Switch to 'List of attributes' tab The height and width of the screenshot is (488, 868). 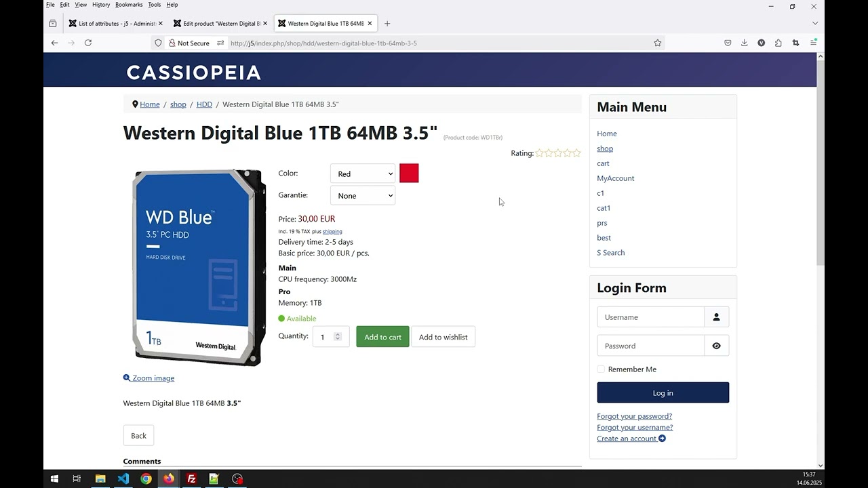point(116,23)
